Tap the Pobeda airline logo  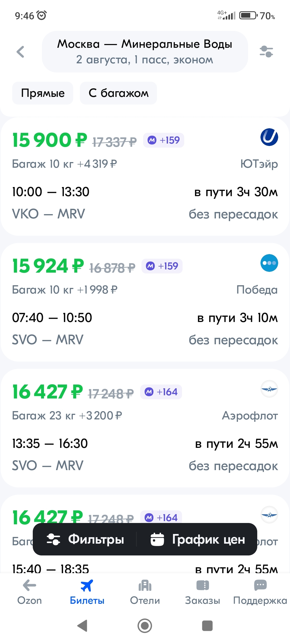[x=269, y=263]
